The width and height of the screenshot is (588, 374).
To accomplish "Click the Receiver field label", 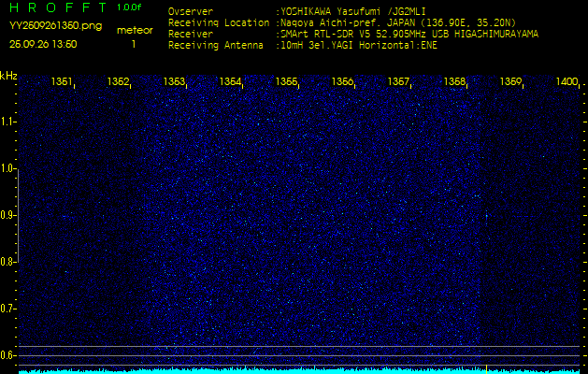I will tap(191, 35).
